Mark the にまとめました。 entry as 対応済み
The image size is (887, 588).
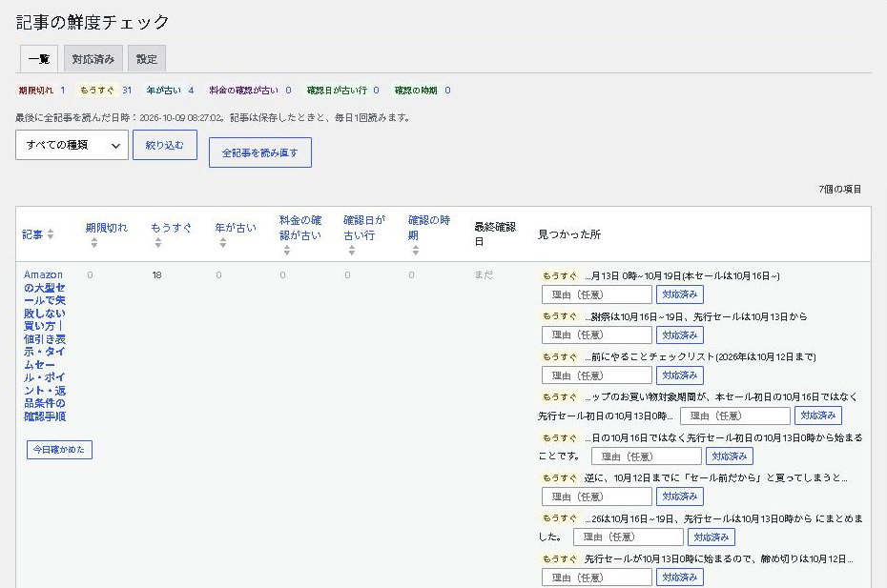(712, 537)
